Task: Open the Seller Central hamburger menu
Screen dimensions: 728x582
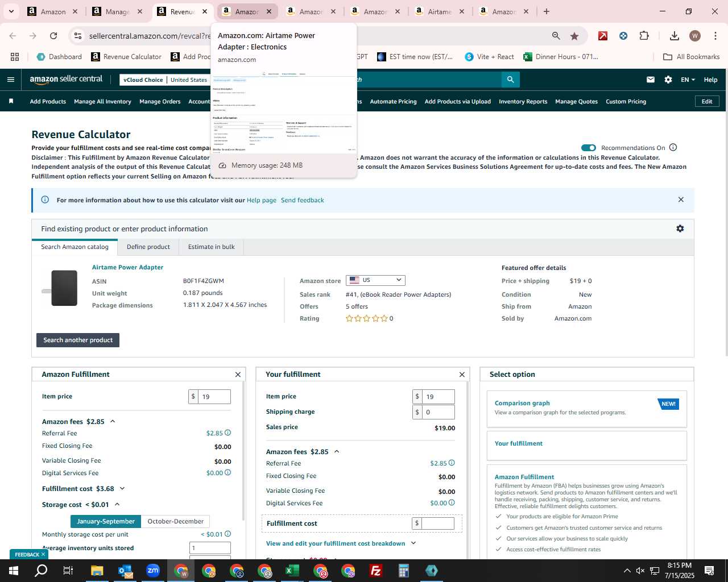Action: click(x=10, y=80)
